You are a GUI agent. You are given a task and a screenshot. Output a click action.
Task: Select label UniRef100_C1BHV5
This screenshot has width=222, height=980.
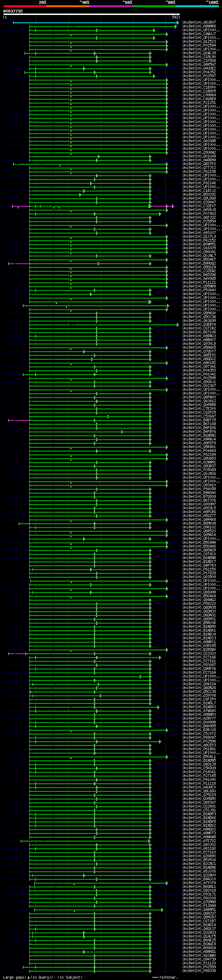pos(199,91)
